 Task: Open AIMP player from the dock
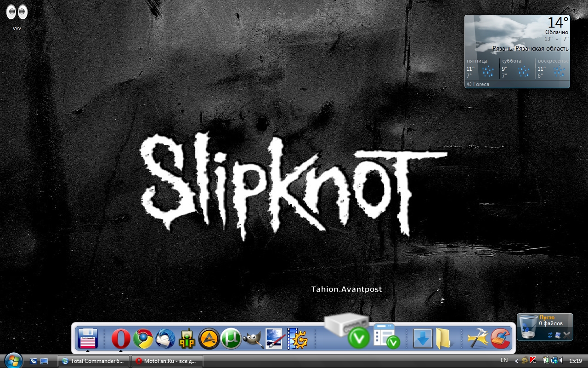pyautogui.click(x=209, y=339)
